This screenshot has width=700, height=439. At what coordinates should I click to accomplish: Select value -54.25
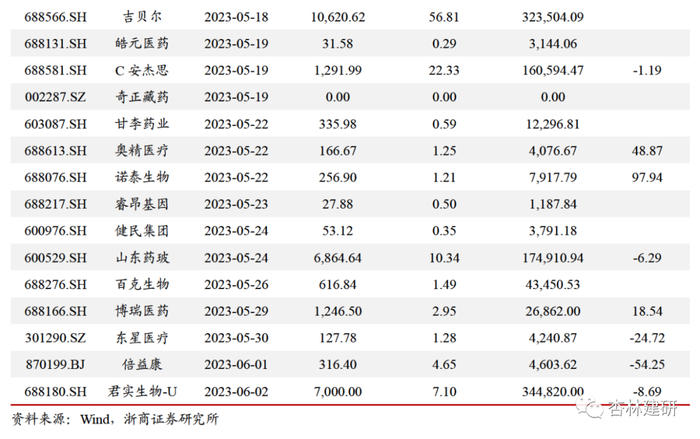click(x=647, y=365)
